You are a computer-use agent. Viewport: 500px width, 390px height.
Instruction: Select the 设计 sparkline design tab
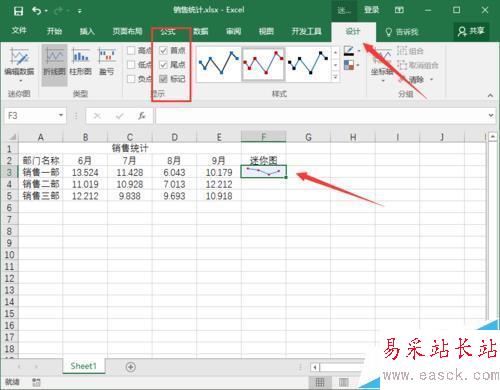(x=353, y=32)
